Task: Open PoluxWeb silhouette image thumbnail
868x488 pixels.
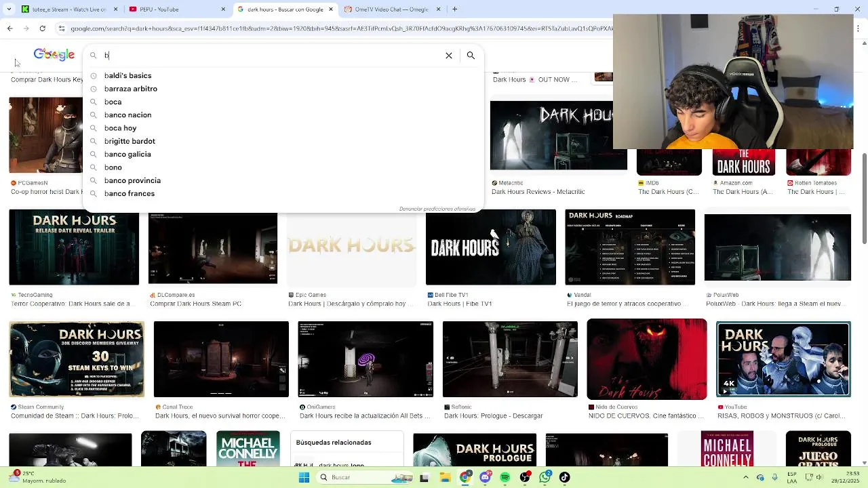Action: pyautogui.click(x=778, y=247)
